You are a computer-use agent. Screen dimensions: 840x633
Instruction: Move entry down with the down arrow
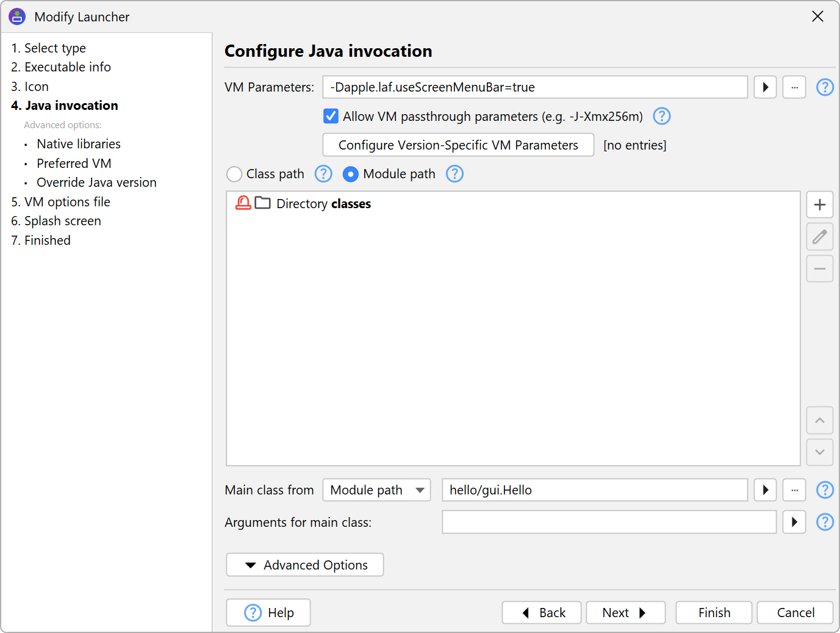819,452
